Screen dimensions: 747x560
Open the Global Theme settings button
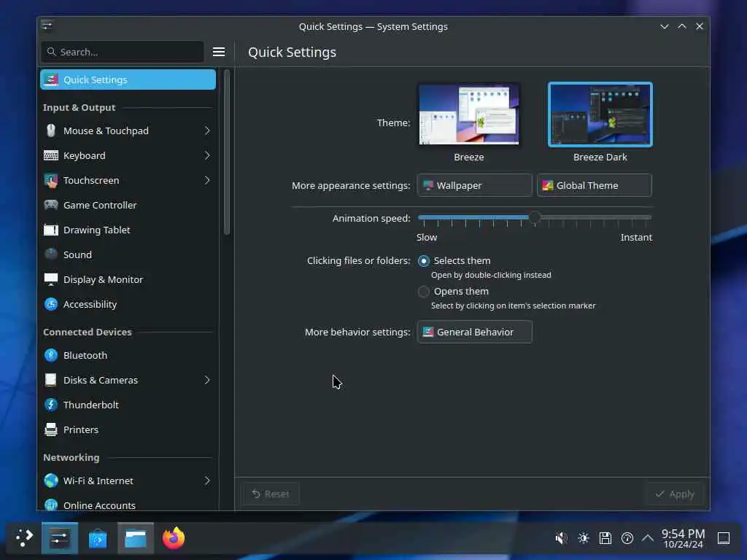click(x=594, y=185)
